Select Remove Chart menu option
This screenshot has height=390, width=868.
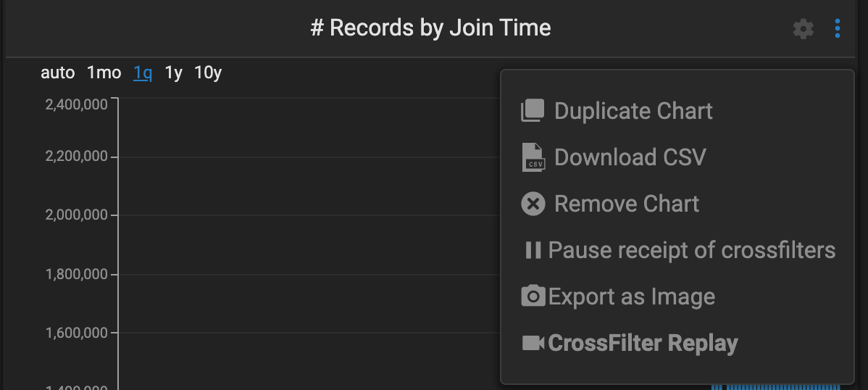tap(627, 204)
